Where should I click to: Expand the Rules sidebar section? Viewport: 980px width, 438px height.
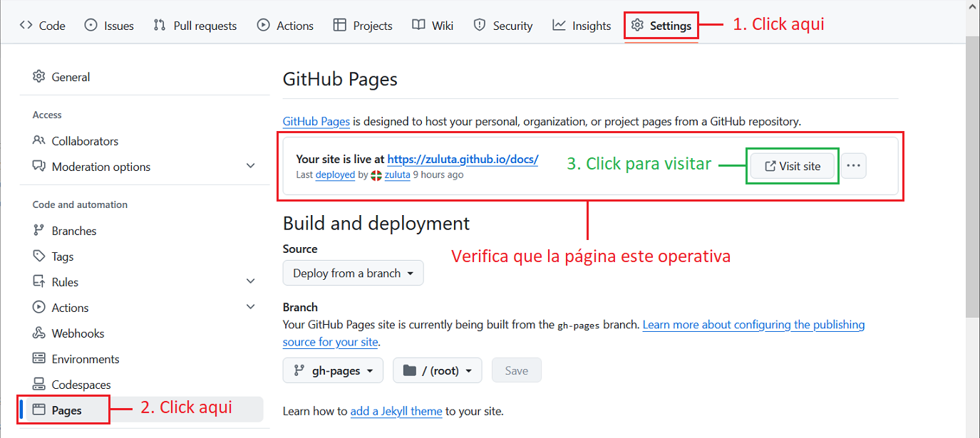[x=250, y=282]
